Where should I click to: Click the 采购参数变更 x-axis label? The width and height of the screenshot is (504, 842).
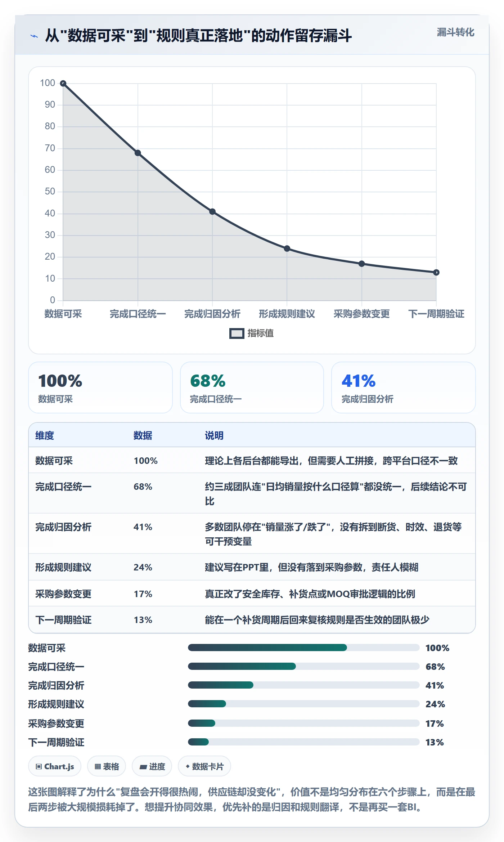pos(362,314)
